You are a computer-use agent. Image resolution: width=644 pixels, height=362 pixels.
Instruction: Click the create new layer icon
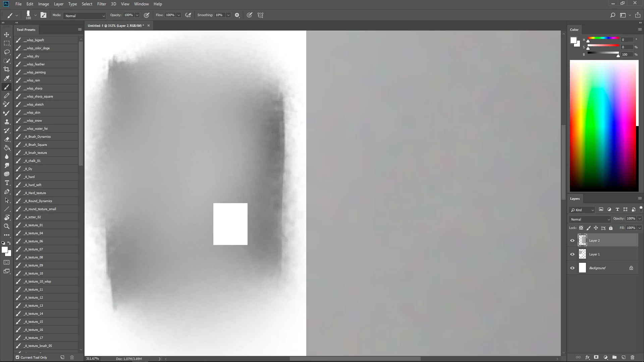click(x=624, y=357)
